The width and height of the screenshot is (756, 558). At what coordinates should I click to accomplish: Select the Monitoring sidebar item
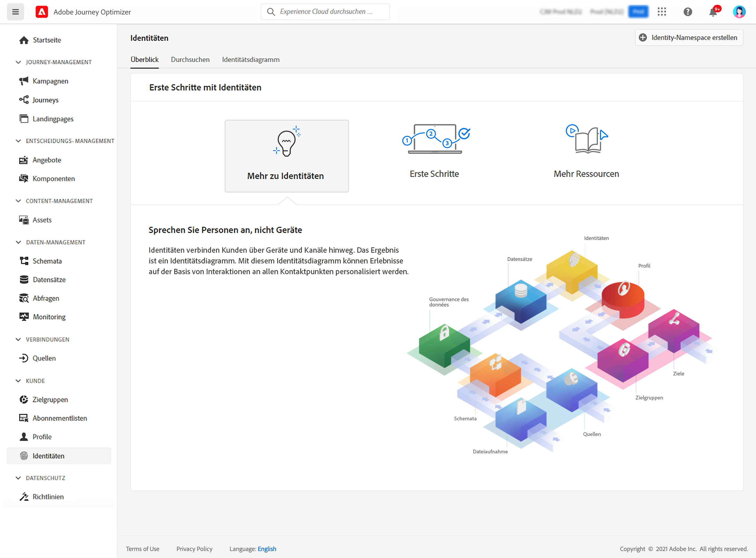49,317
